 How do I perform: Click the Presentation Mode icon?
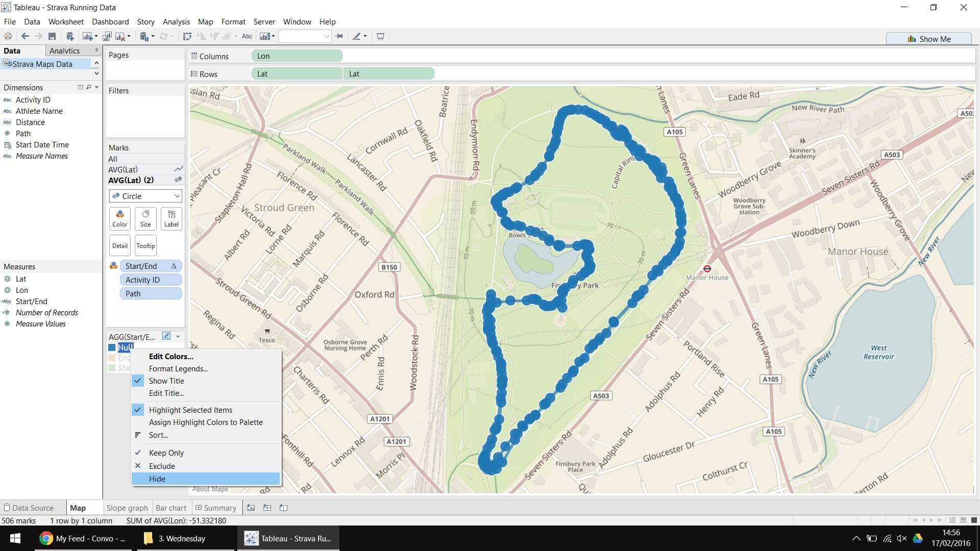[x=380, y=36]
